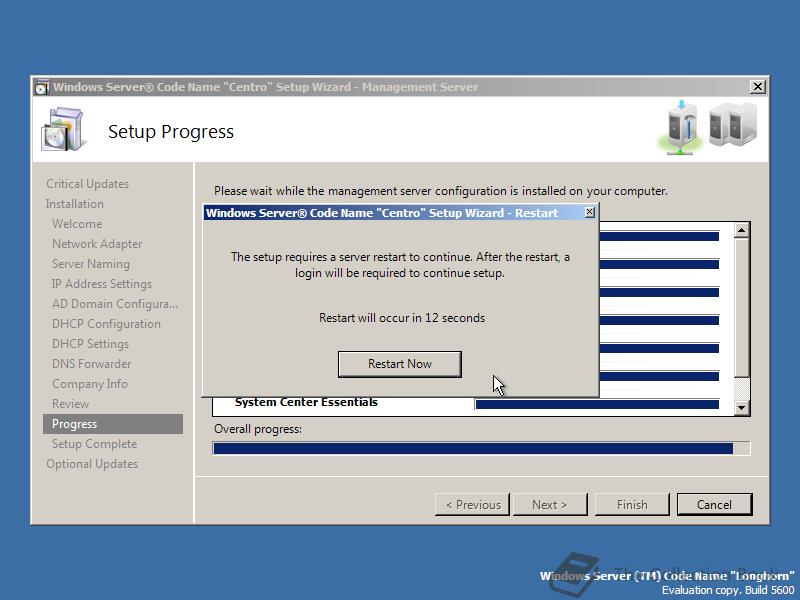Close the Centro Setup Wizard window

[758, 87]
